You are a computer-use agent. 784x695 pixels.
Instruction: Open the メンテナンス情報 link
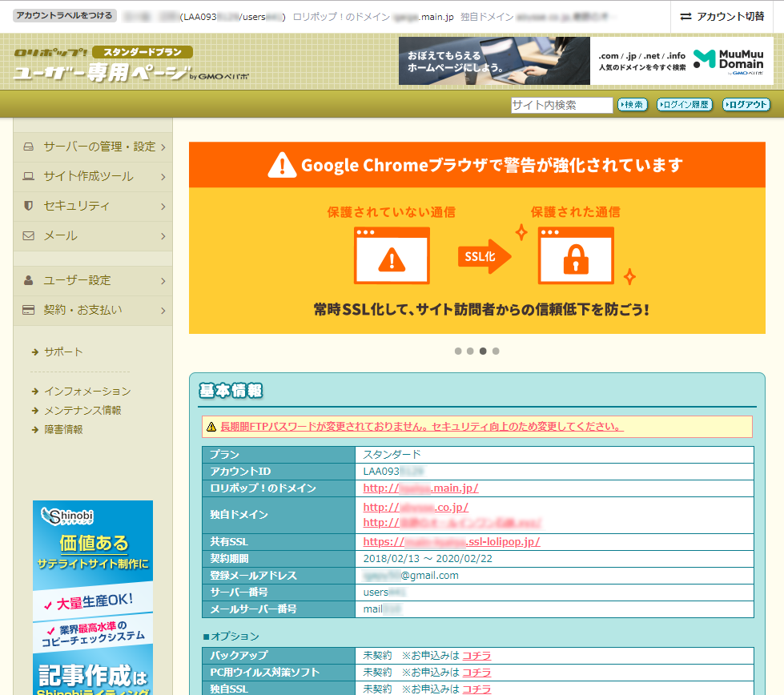coord(83,411)
